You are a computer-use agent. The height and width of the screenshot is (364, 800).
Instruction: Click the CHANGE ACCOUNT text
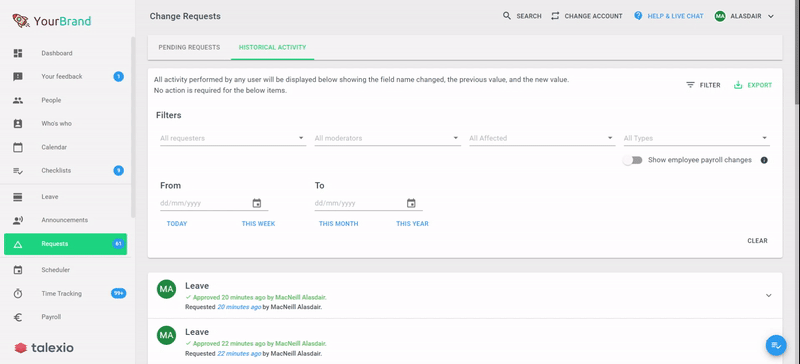[x=593, y=16]
